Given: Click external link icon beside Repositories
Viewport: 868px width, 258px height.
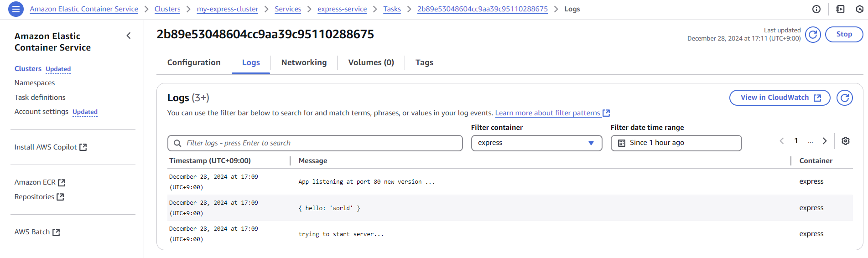Looking at the screenshot, I should [x=60, y=197].
